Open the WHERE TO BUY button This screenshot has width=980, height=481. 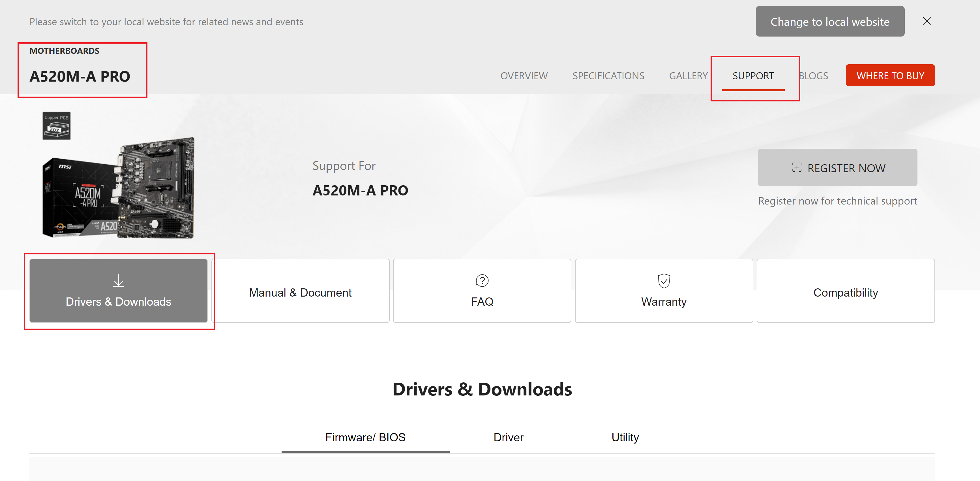point(890,75)
